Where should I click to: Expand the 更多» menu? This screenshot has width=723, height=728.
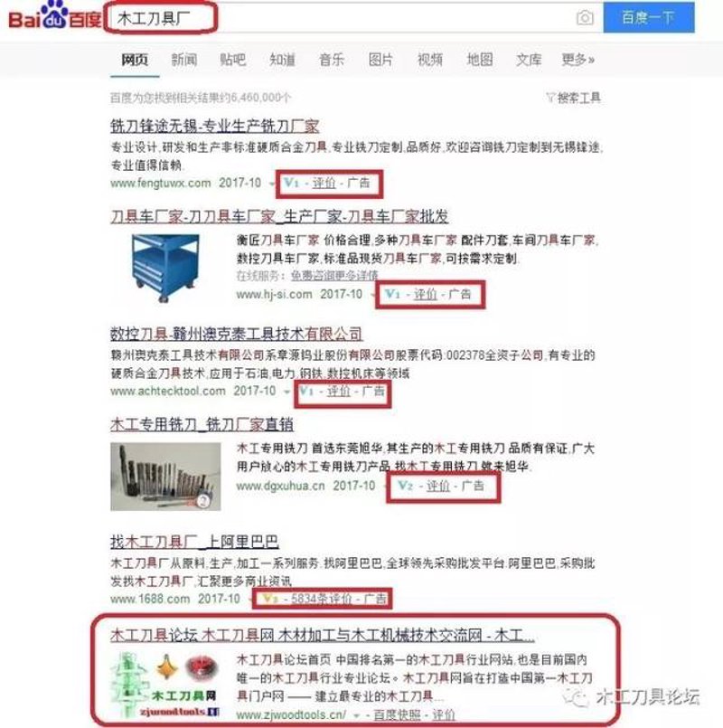click(x=578, y=60)
